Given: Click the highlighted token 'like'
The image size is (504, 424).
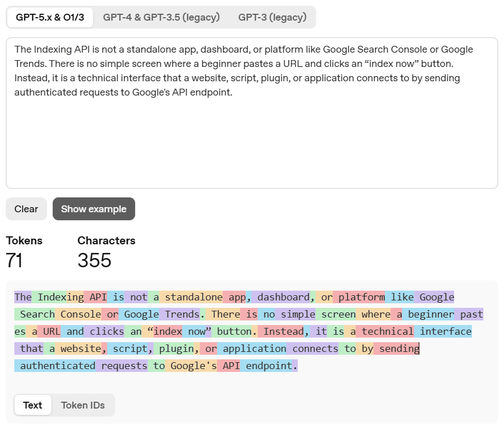Looking at the screenshot, I should [400, 297].
